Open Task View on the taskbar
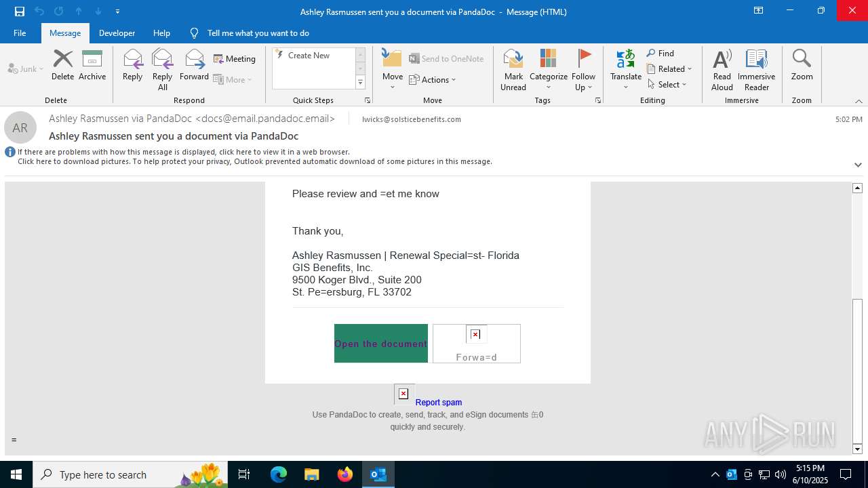The height and width of the screenshot is (488, 868). [x=244, y=474]
